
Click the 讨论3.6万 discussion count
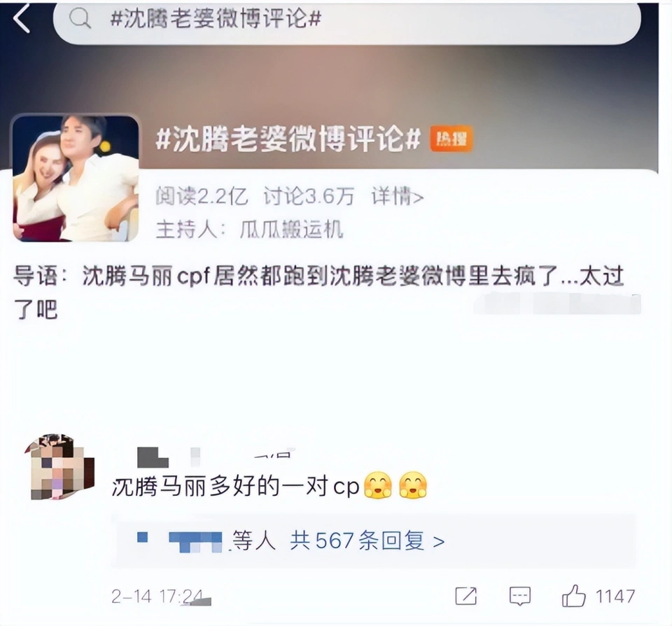[309, 196]
